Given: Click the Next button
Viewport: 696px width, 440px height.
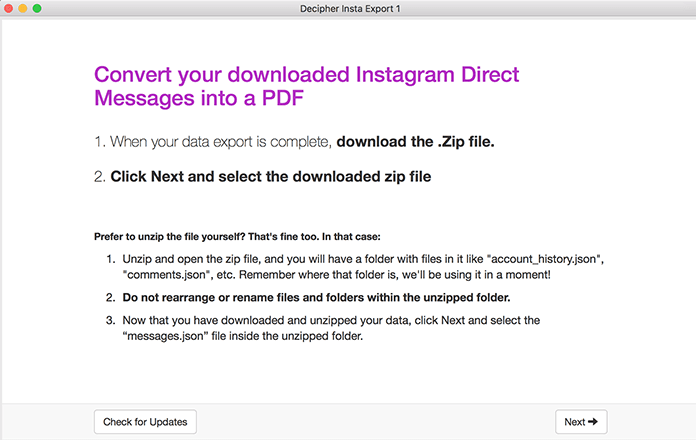Looking at the screenshot, I should pos(581,422).
